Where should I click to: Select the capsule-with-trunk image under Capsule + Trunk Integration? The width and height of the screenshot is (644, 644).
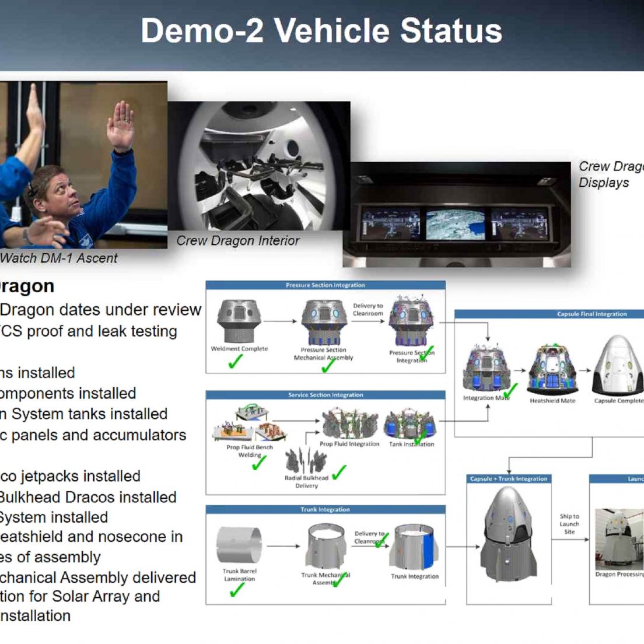click(509, 534)
